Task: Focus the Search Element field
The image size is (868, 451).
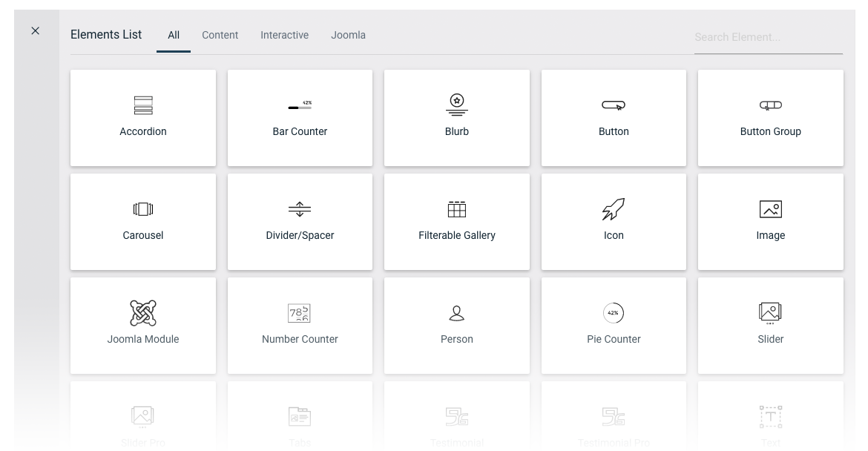Action: (x=769, y=37)
